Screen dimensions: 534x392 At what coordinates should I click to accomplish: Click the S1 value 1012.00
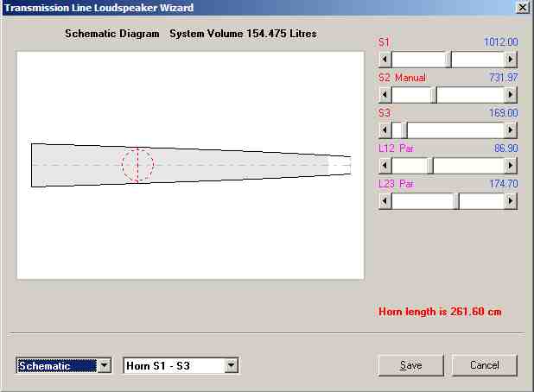501,41
